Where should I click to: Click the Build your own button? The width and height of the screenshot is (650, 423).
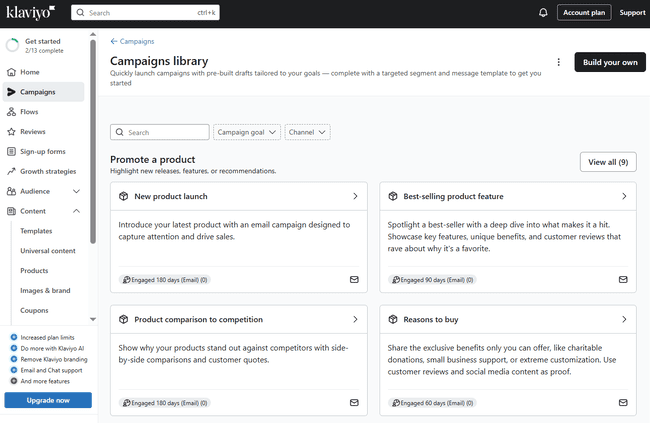coord(609,62)
